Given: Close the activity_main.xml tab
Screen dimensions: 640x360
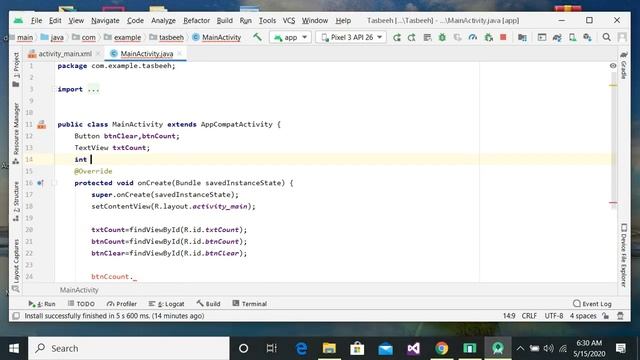Looking at the screenshot, I should [98, 53].
